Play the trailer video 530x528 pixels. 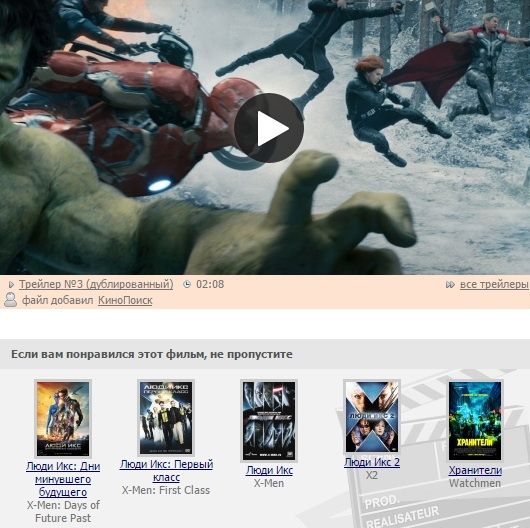pyautogui.click(x=269, y=128)
